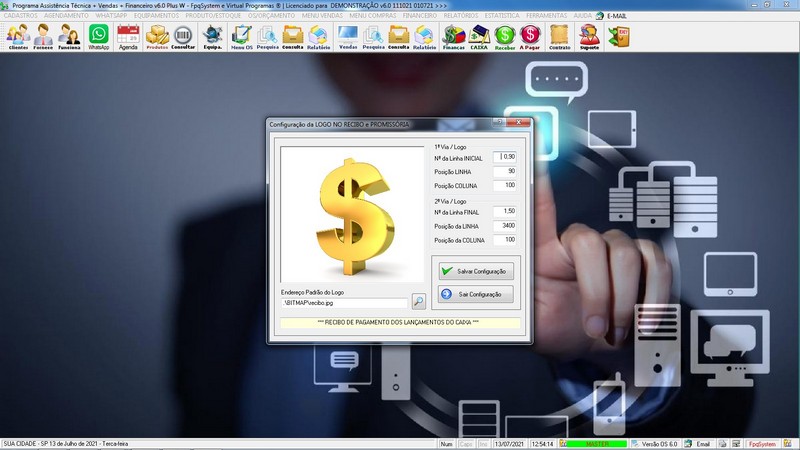Open the Vendas monitor icon
This screenshot has width=800, height=450.
pos(348,37)
